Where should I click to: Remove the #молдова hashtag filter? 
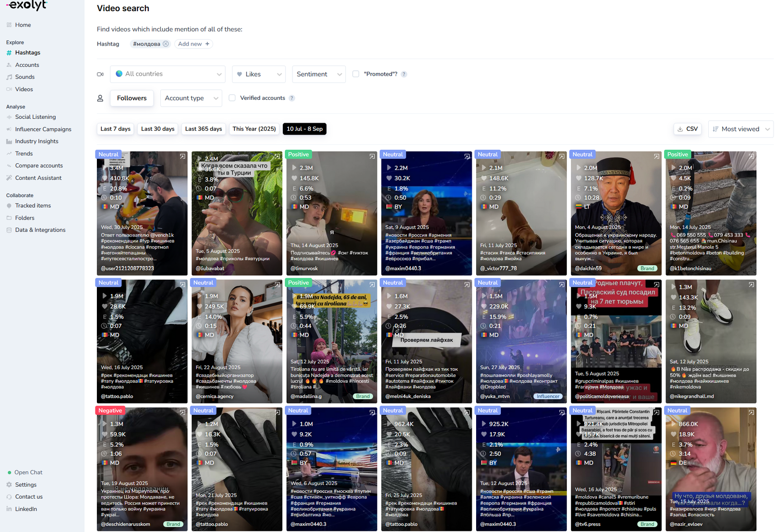coord(166,44)
